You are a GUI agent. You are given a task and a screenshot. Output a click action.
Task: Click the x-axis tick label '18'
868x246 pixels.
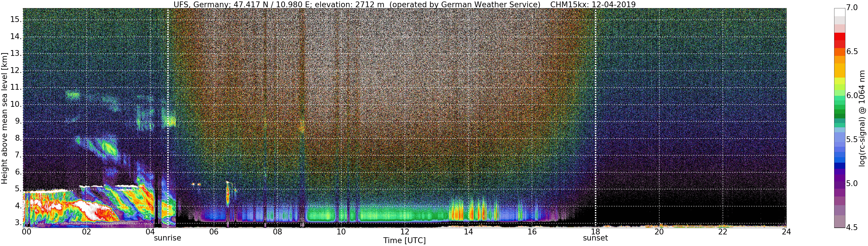click(595, 232)
